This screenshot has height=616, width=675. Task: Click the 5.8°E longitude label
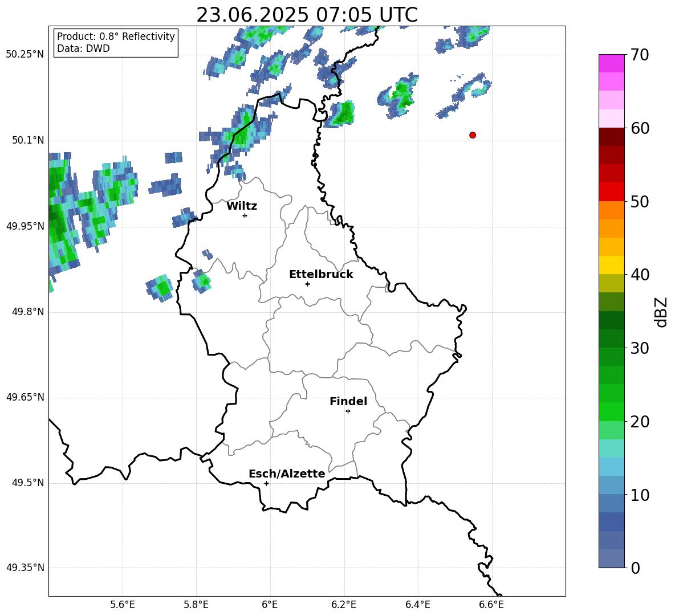(x=196, y=605)
